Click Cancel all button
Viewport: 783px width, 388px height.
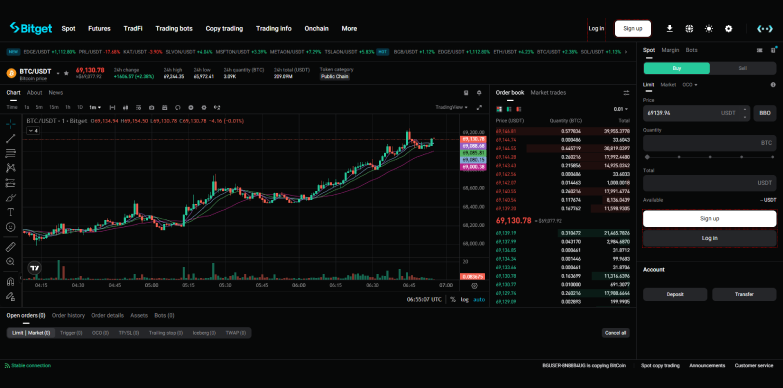(x=616, y=333)
